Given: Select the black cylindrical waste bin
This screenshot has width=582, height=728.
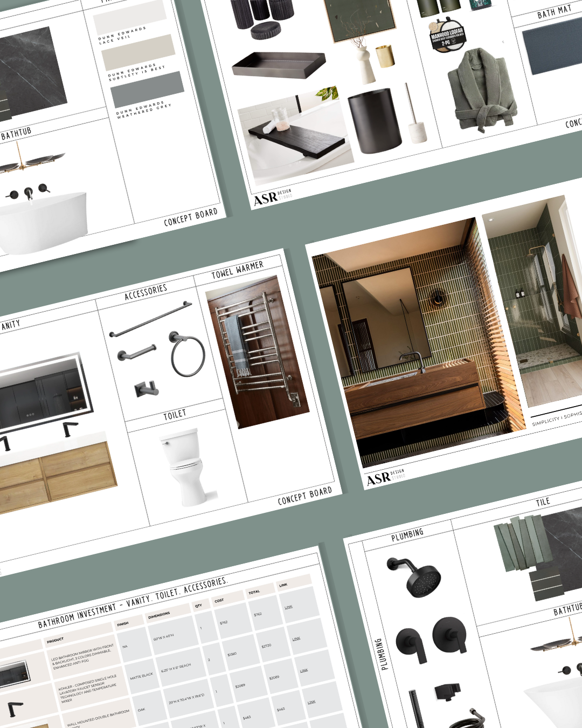Looking at the screenshot, I should 374,121.
